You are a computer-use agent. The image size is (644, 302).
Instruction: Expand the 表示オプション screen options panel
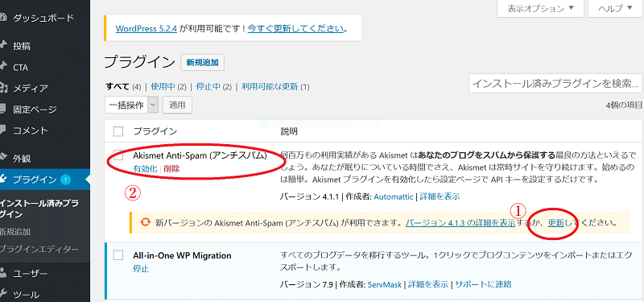[540, 8]
